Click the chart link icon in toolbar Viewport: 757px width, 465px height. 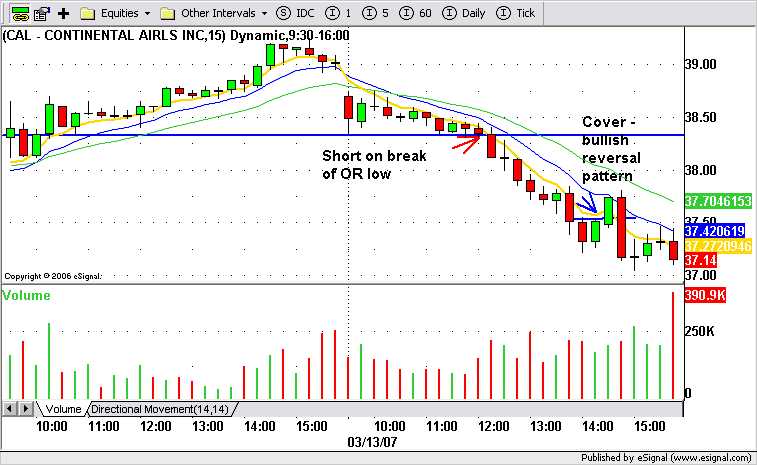point(20,13)
